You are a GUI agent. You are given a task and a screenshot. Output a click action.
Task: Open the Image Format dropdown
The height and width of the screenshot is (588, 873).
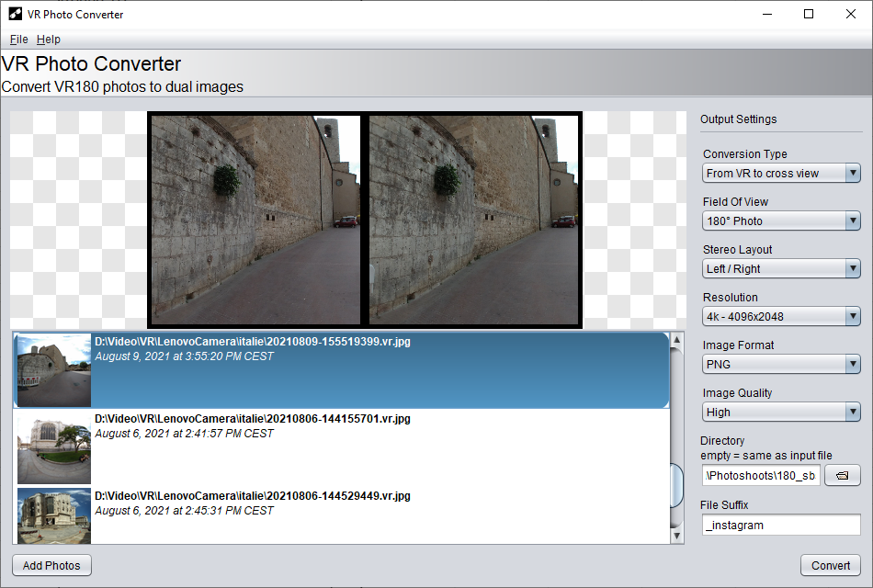pyautogui.click(x=781, y=365)
